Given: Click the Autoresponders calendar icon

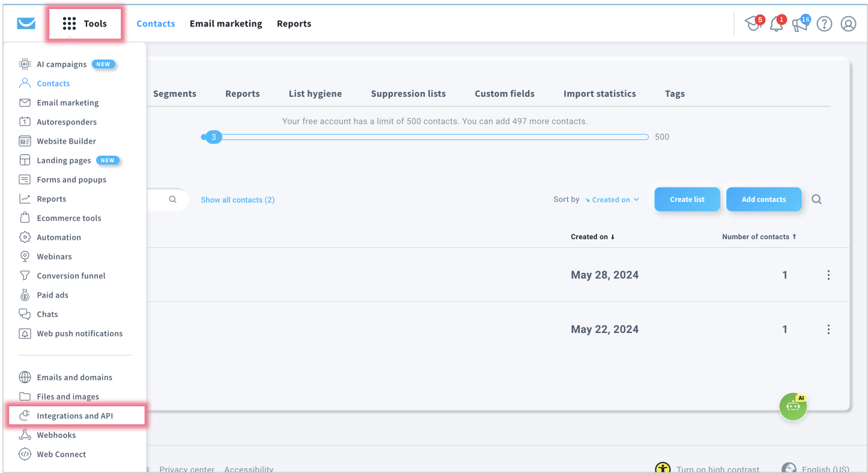Looking at the screenshot, I should 25,122.
